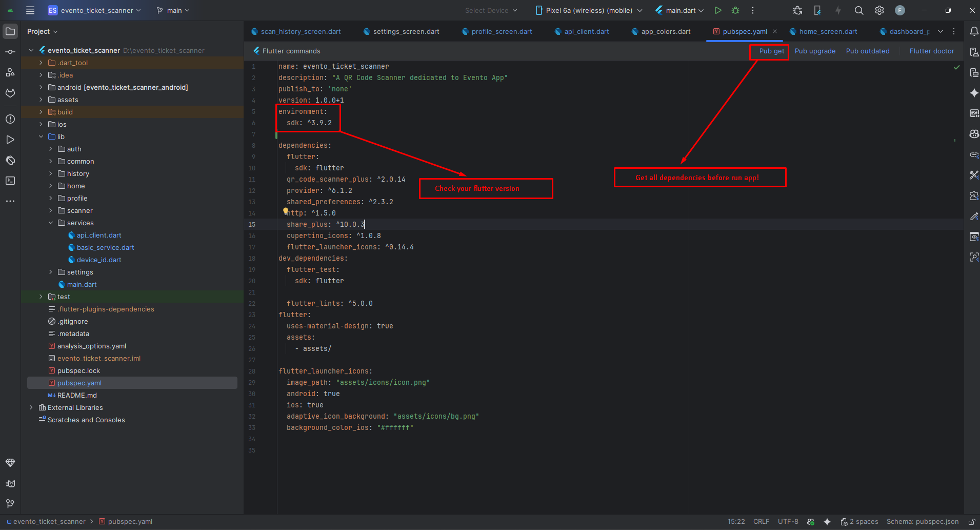Close the pubspec.yaml tab
980x530 pixels.
pyautogui.click(x=775, y=31)
